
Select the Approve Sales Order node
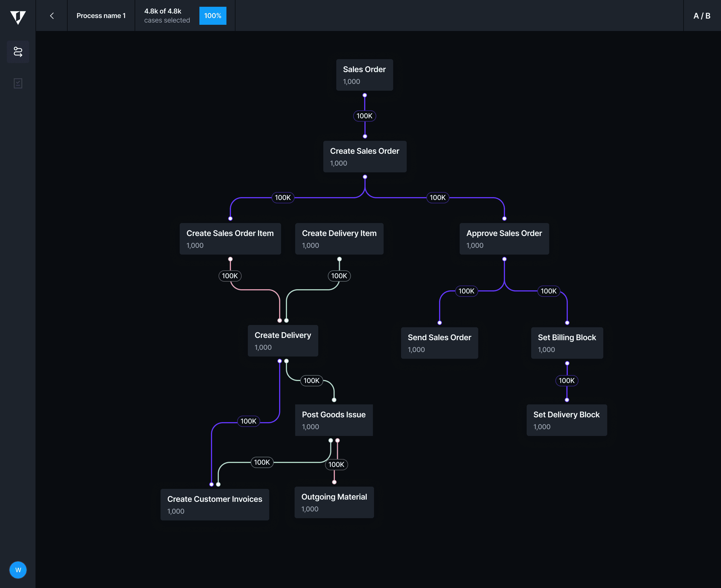(504, 239)
